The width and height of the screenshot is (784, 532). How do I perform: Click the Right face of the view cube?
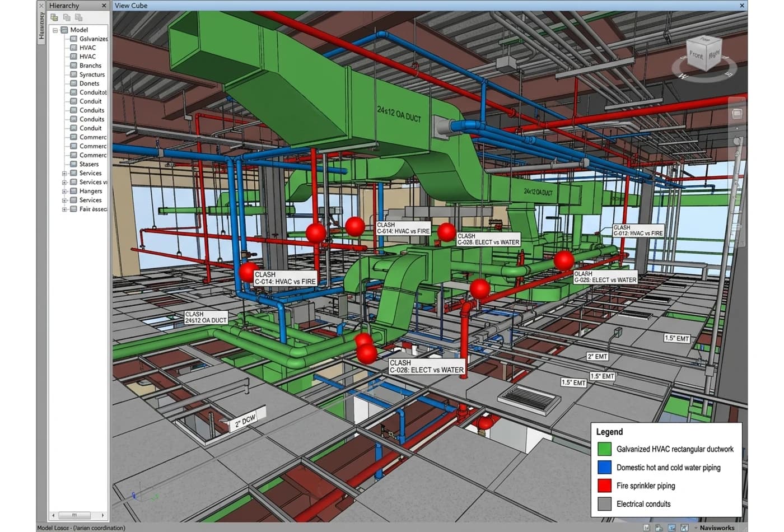click(x=714, y=54)
